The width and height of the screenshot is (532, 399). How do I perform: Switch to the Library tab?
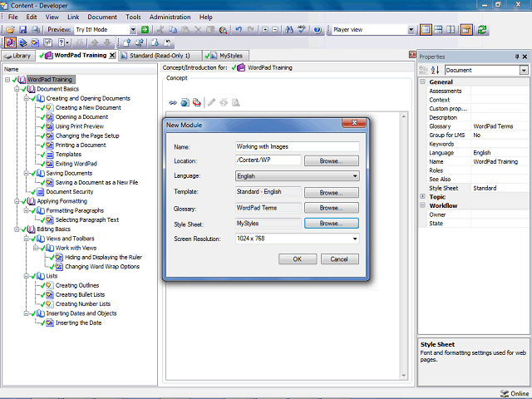18,56
